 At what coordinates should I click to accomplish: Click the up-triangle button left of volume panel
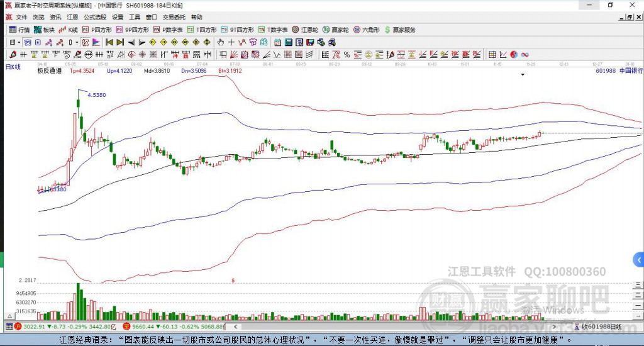point(10,316)
